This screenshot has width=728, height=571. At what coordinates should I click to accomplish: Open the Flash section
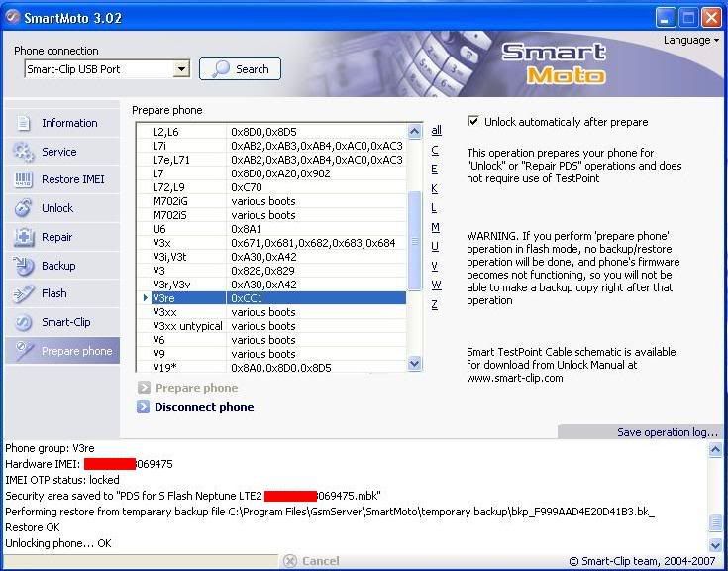click(62, 293)
